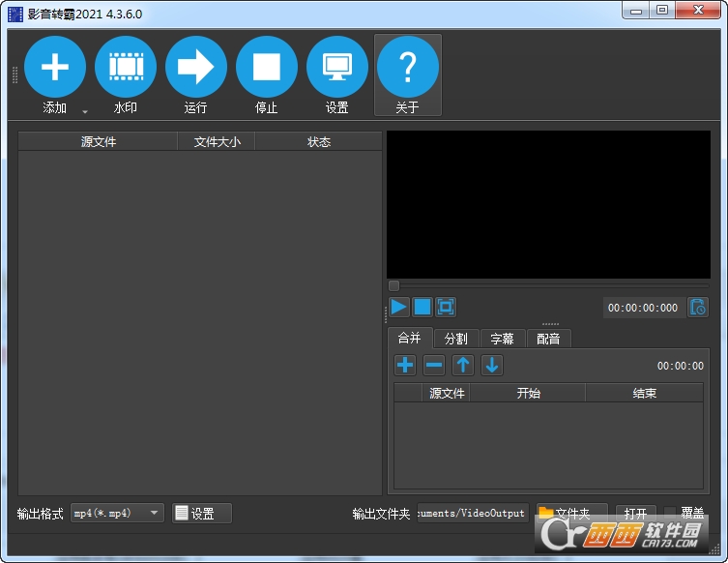
Task: Add a merge item with plus icon
Action: pos(405,365)
